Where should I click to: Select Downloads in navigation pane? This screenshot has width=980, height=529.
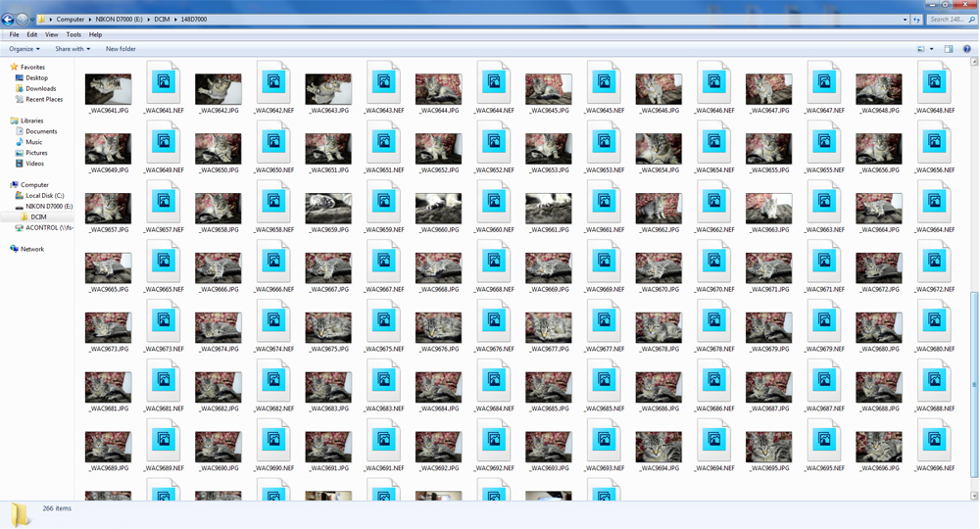pos(40,89)
